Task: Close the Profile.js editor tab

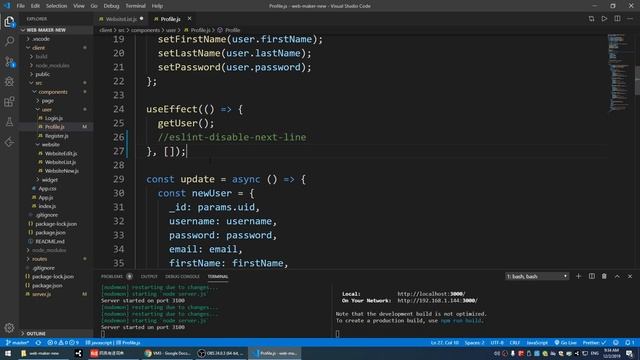Action: tap(189, 19)
